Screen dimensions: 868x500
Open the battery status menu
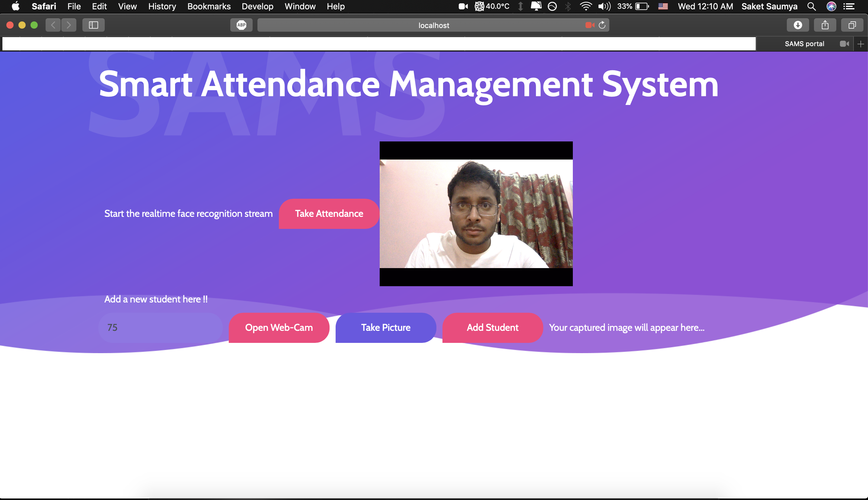(642, 6)
